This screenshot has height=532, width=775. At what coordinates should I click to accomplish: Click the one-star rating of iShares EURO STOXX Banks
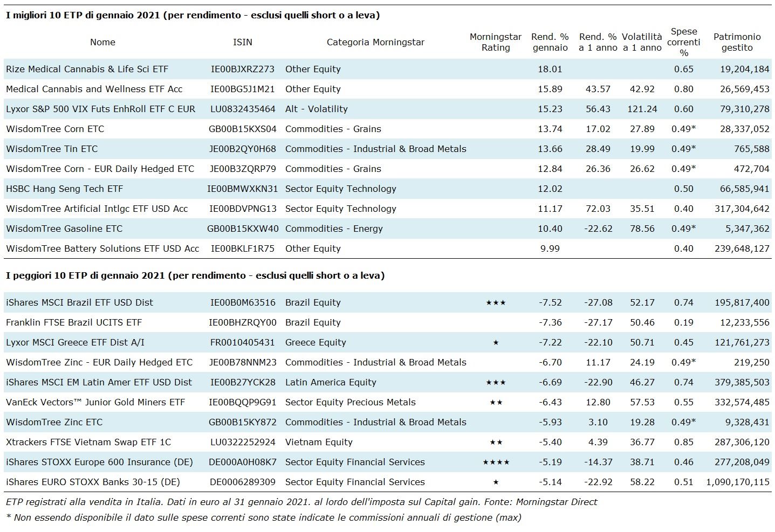tap(495, 482)
